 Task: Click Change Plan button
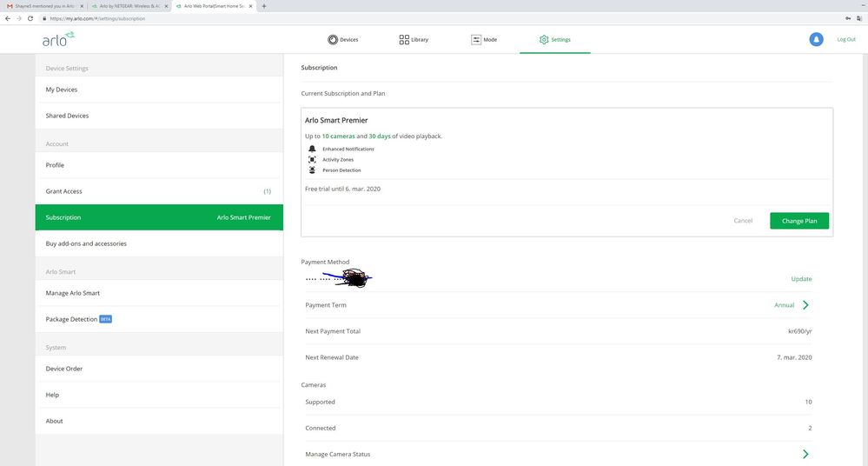pos(799,221)
